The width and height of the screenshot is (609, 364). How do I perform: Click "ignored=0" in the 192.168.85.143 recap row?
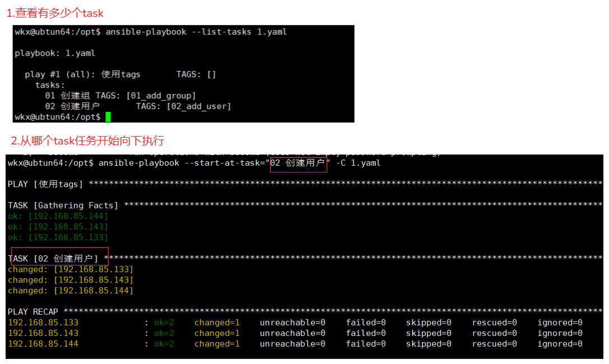(560, 333)
